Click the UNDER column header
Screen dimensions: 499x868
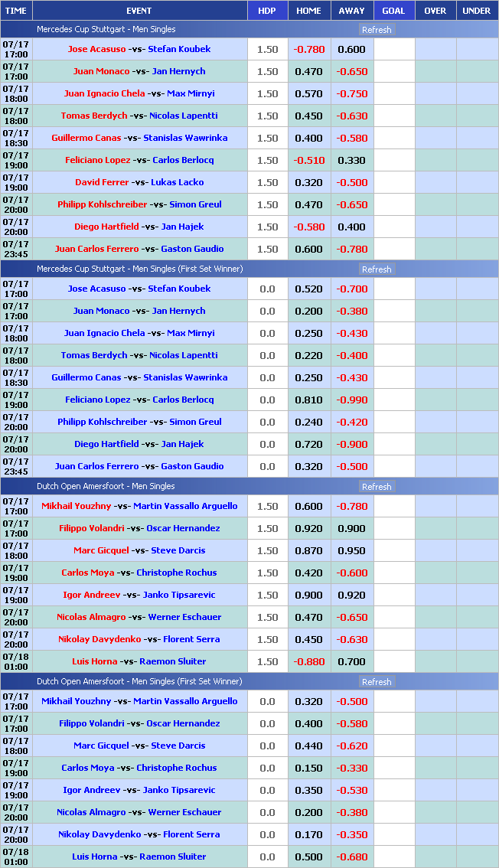(x=477, y=11)
